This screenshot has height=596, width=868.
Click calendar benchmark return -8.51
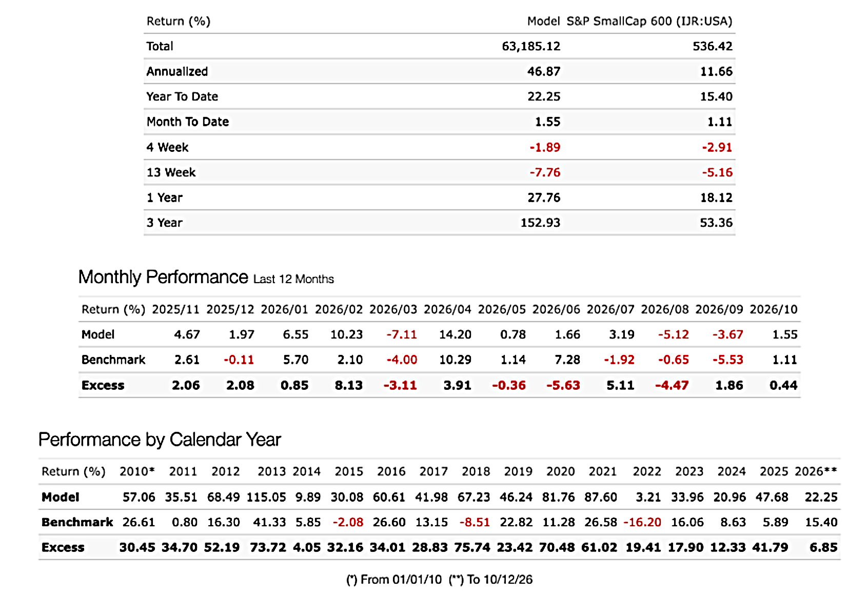(x=475, y=522)
